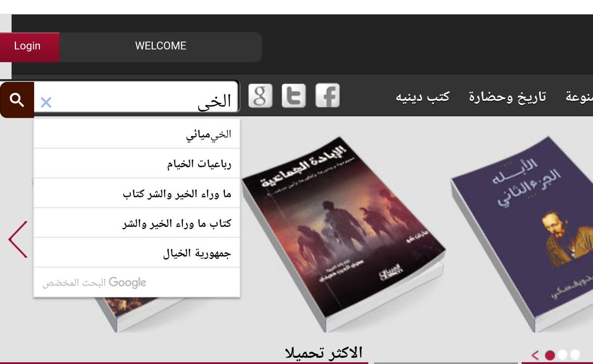Click the Login button
Viewport: 593px width, 364px height.
(x=29, y=46)
